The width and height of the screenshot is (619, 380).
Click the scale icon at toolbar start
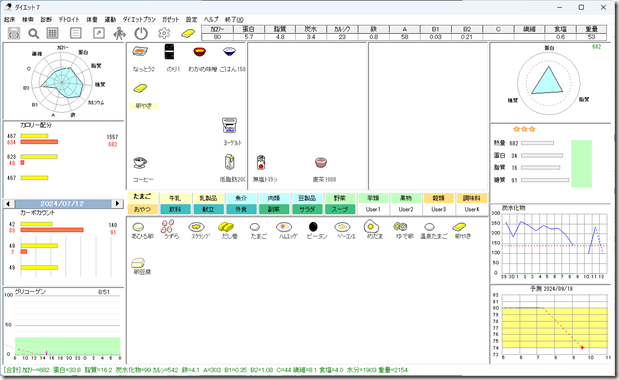click(14, 34)
